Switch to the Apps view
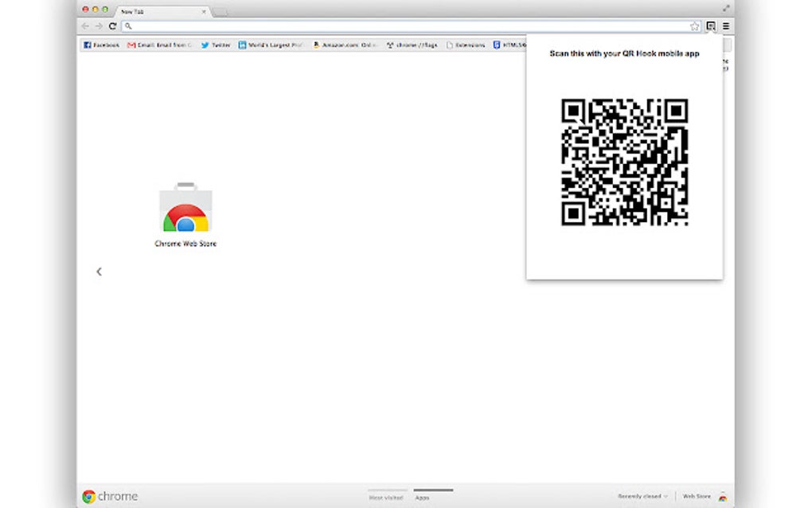The image size is (812, 508). 423,496
